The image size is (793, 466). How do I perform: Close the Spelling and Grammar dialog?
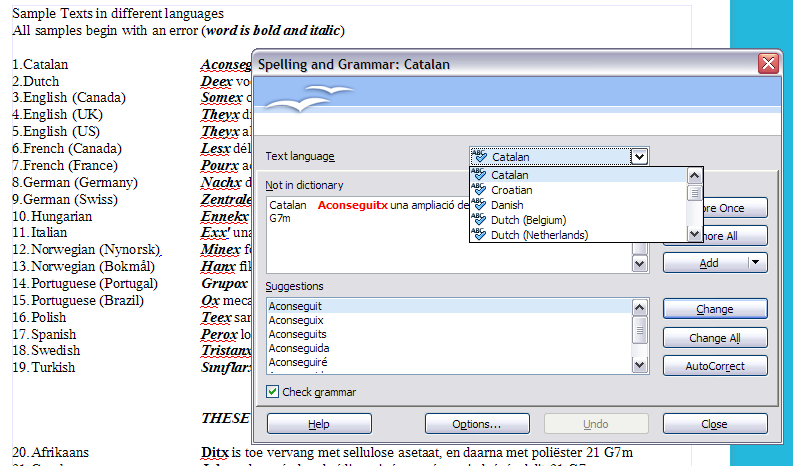(767, 64)
